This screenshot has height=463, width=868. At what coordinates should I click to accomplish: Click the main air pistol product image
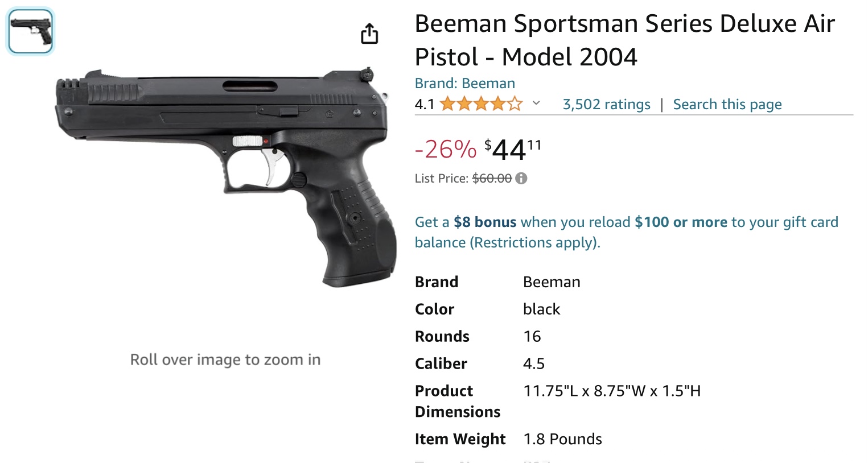coord(225,177)
